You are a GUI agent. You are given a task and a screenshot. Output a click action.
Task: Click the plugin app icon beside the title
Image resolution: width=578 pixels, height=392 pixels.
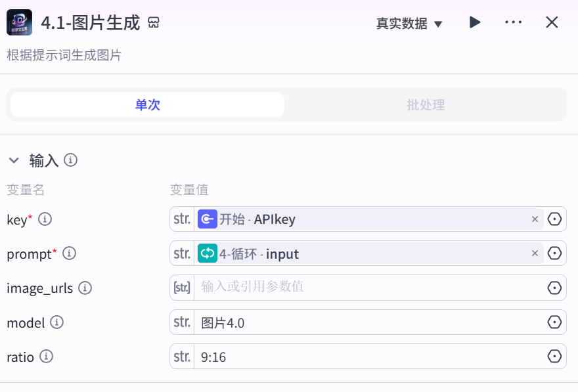(19, 22)
